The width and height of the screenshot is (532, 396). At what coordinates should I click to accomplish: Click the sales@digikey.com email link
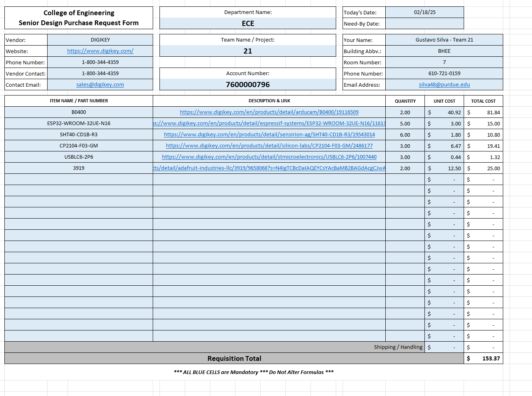click(100, 85)
